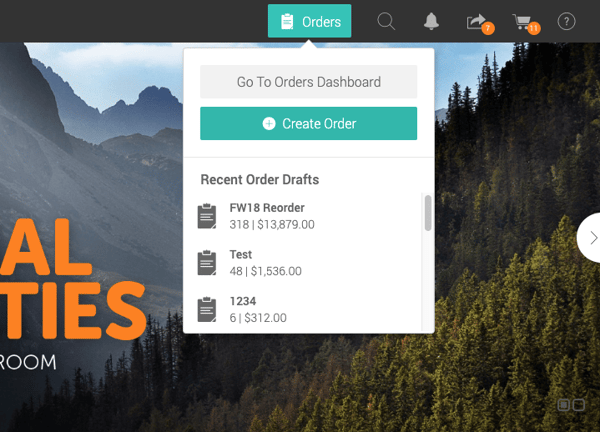600x432 pixels.
Task: Collapse the Orders dropdown menu
Action: click(x=310, y=21)
